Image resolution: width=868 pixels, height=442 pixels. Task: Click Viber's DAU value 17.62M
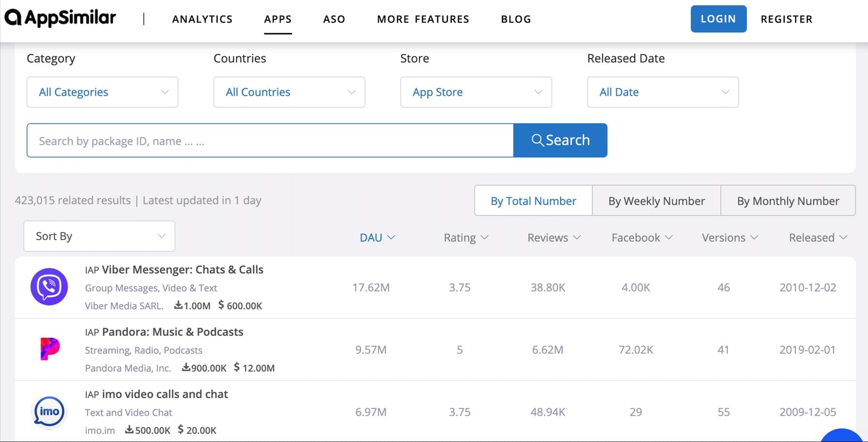click(371, 287)
